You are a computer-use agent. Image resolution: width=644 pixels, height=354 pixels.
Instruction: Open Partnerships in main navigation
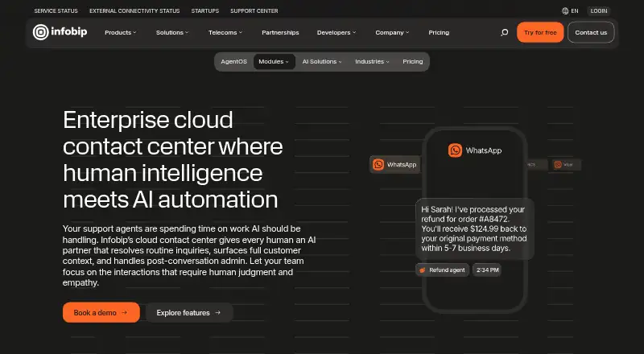[x=280, y=32]
